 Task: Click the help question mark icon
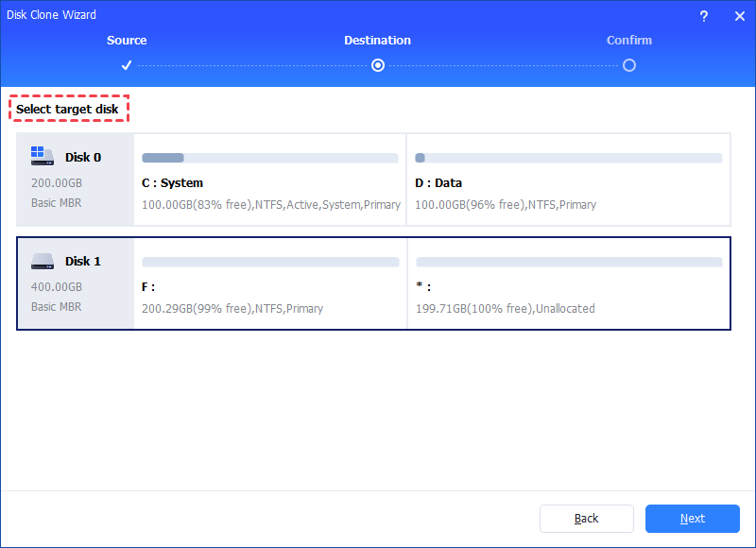(704, 16)
